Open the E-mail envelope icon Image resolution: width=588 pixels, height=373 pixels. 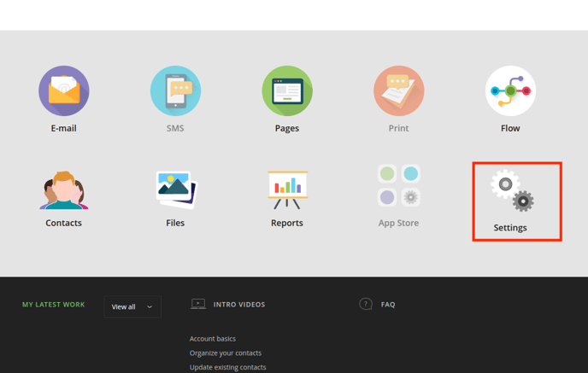64,90
